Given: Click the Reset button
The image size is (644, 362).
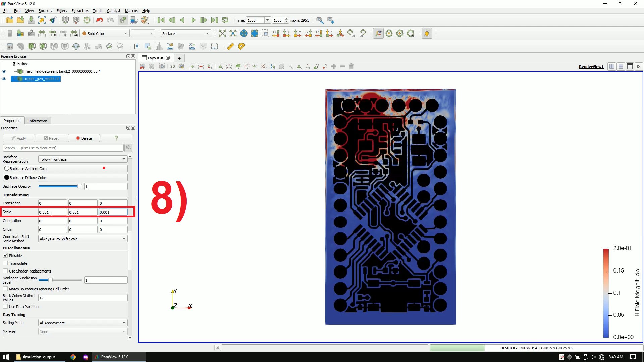Looking at the screenshot, I should coord(51,138).
